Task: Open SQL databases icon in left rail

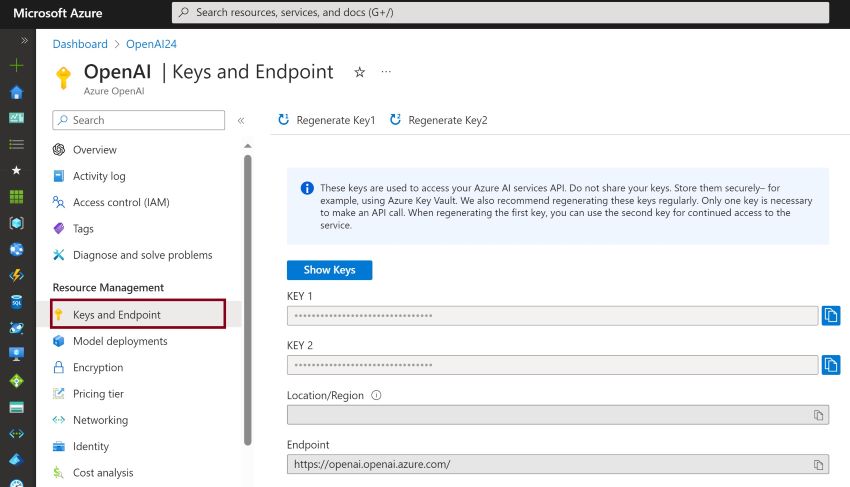Action: coord(16,301)
